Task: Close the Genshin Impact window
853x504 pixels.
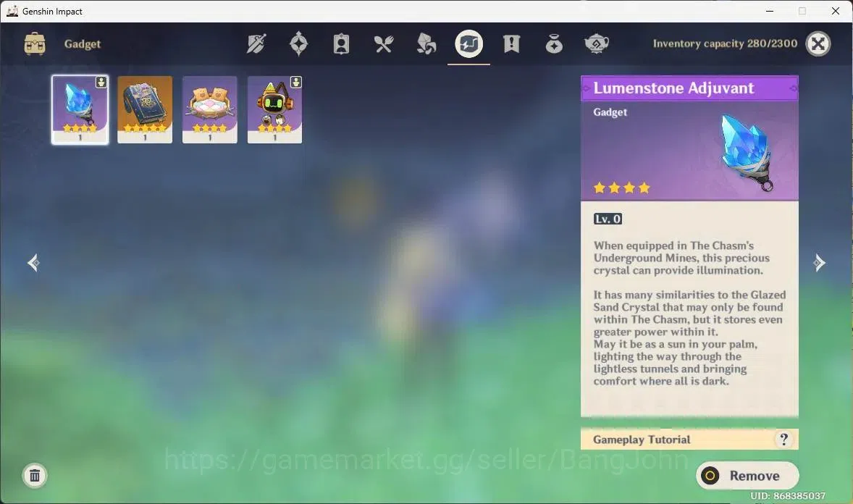Action: point(836,11)
